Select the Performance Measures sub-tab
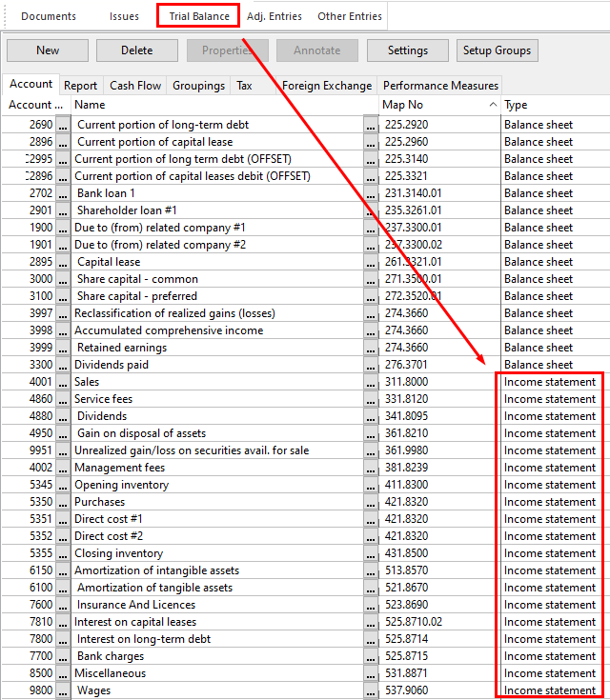The width and height of the screenshot is (610, 700). (x=440, y=86)
